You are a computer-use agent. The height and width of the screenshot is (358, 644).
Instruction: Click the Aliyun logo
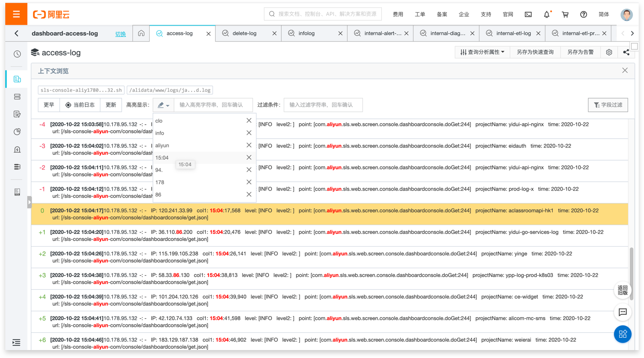pos(51,15)
